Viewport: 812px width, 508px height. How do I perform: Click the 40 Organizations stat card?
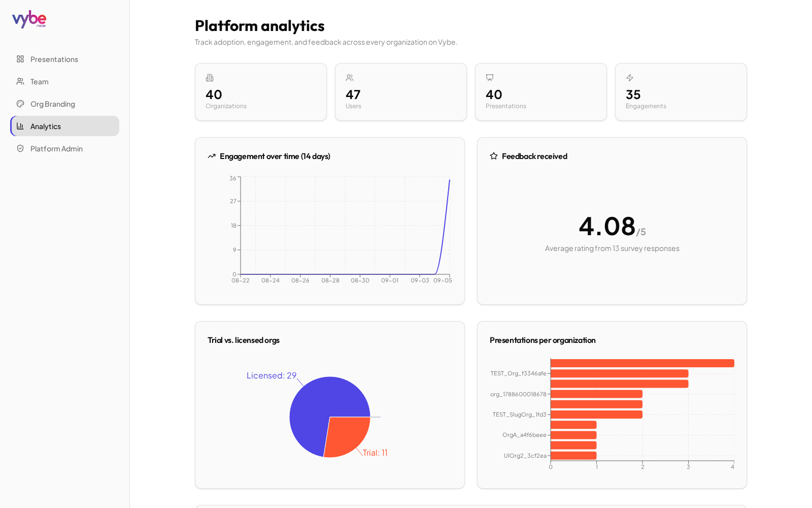tap(261, 92)
